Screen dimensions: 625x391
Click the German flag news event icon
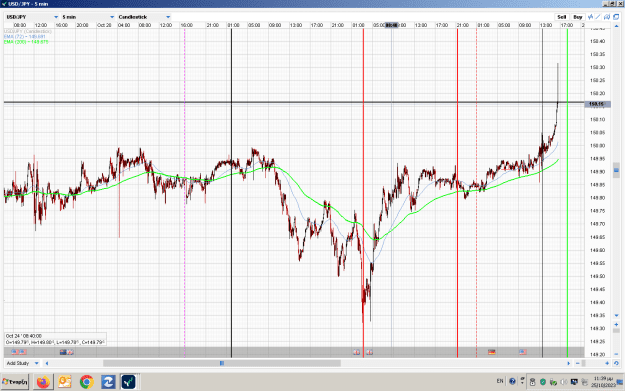point(492,352)
